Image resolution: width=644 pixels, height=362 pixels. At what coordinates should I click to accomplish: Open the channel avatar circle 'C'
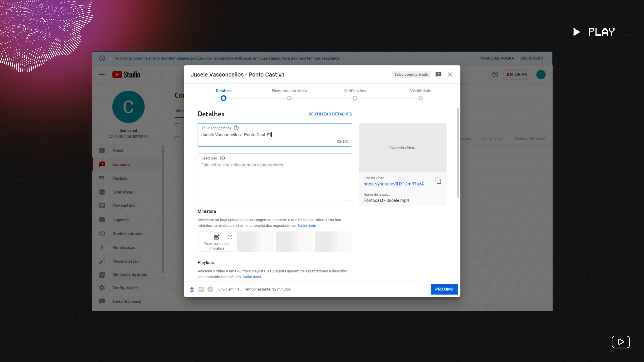[x=128, y=107]
